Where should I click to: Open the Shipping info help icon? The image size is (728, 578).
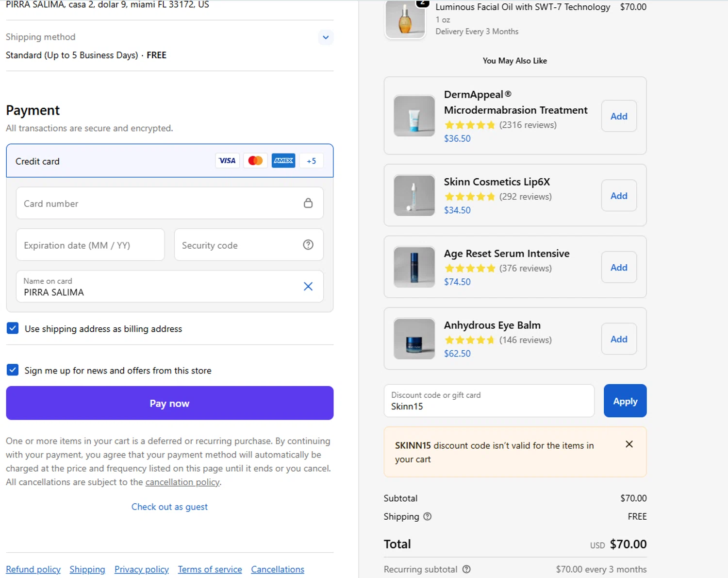coord(427,516)
